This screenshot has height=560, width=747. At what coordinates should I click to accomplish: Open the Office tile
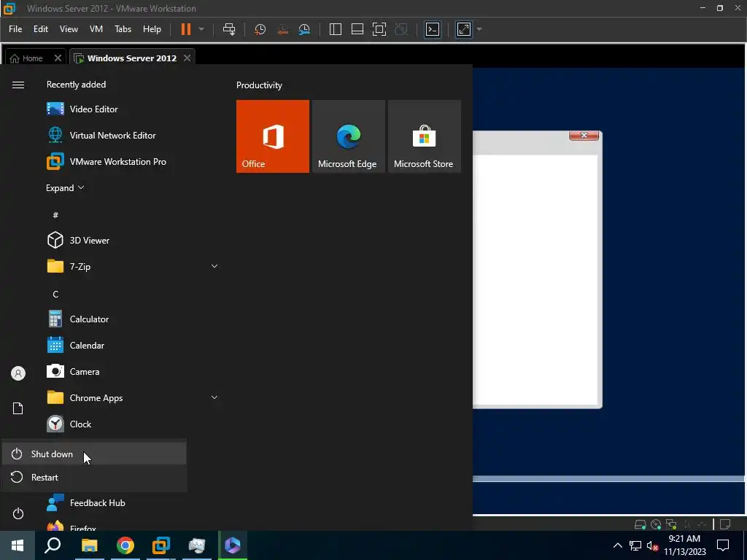coord(273,136)
